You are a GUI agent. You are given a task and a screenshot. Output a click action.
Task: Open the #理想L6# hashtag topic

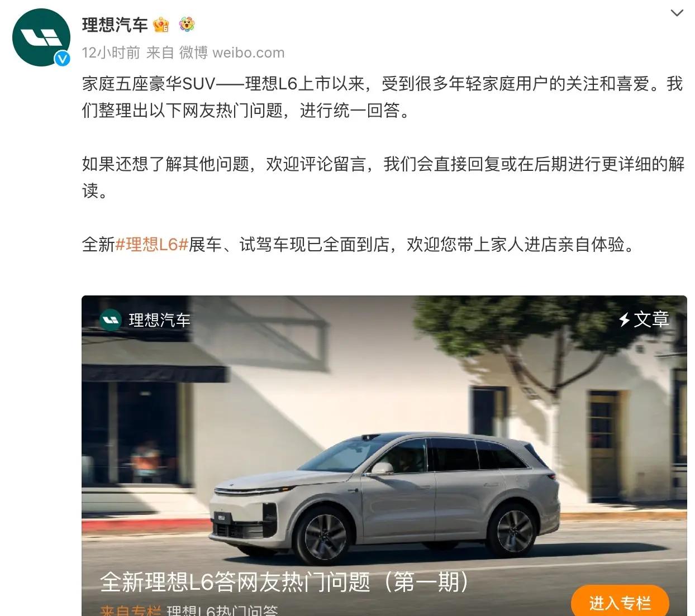pyautogui.click(x=152, y=245)
